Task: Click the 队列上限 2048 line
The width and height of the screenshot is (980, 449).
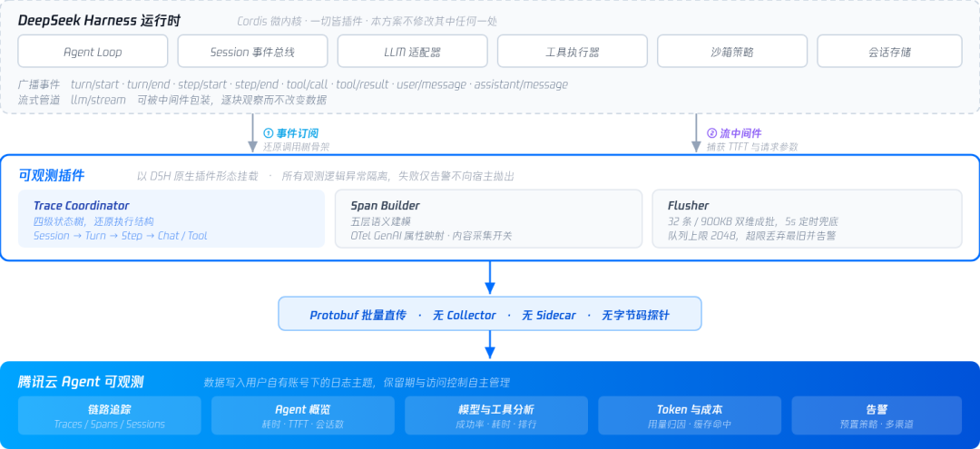Action: (x=751, y=236)
